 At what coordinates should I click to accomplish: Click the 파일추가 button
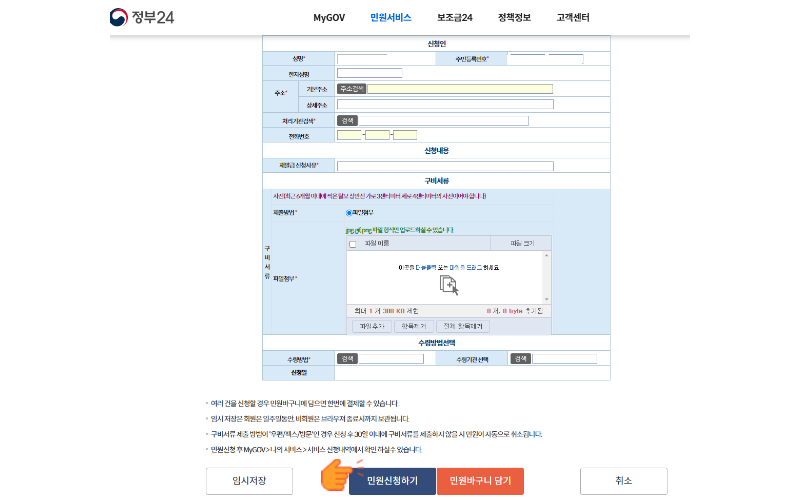pos(371,326)
